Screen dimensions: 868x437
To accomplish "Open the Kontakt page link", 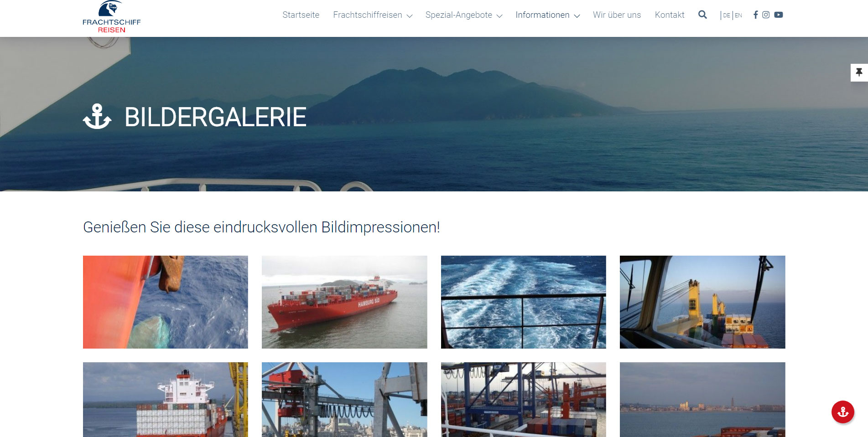I will [x=670, y=15].
